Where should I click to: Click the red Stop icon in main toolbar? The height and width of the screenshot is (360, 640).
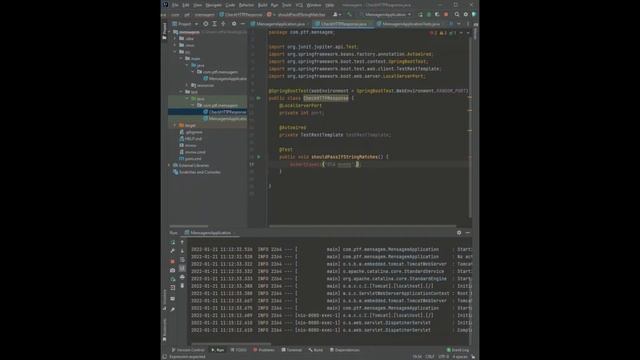[446, 14]
